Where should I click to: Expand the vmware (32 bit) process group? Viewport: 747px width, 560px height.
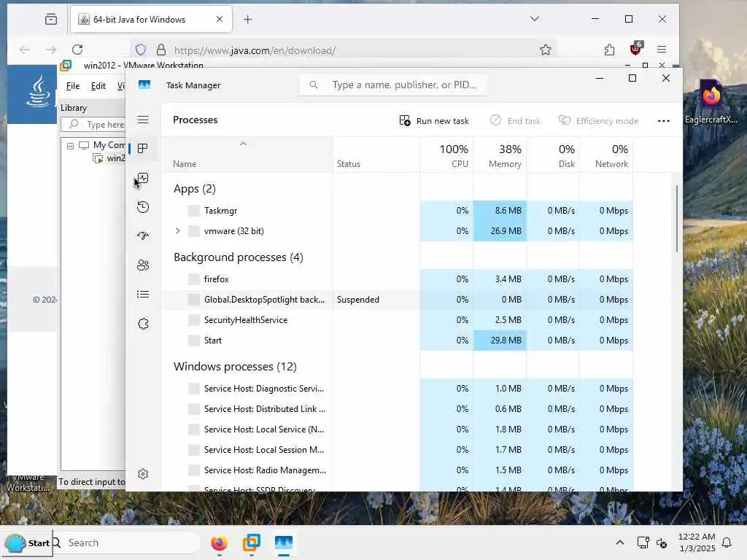tap(178, 231)
